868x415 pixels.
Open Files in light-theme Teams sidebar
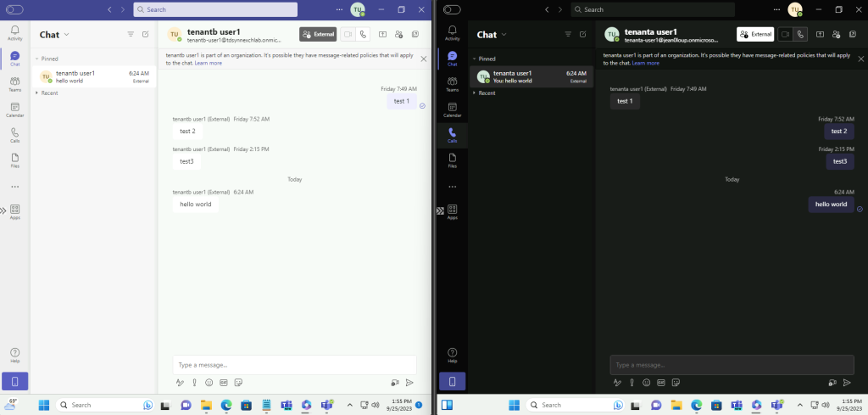point(15,160)
